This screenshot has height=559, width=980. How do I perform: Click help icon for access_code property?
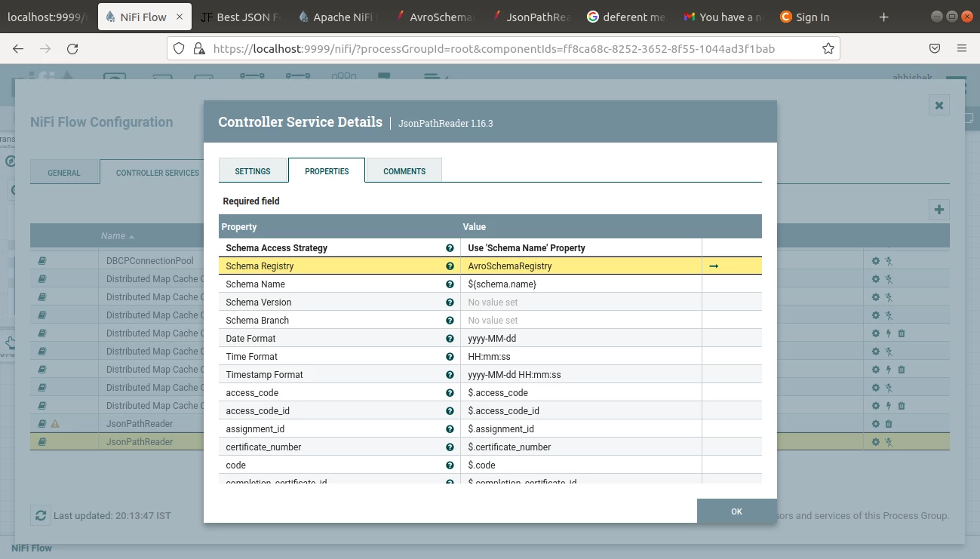click(450, 392)
